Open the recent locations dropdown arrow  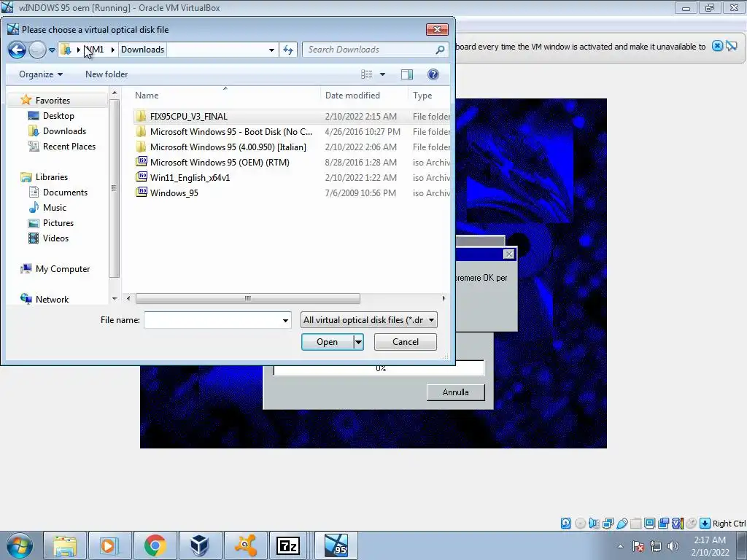click(52, 50)
